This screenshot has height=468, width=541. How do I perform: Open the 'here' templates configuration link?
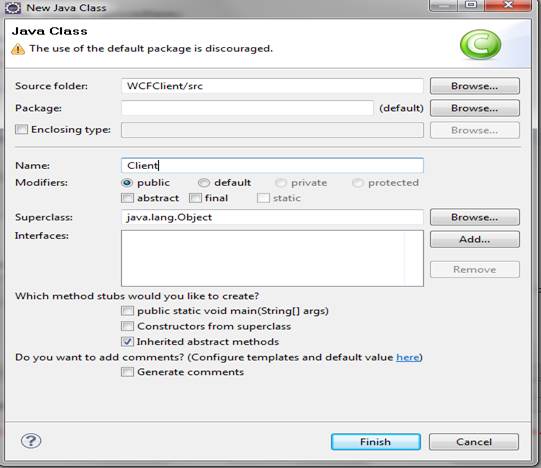click(x=407, y=357)
